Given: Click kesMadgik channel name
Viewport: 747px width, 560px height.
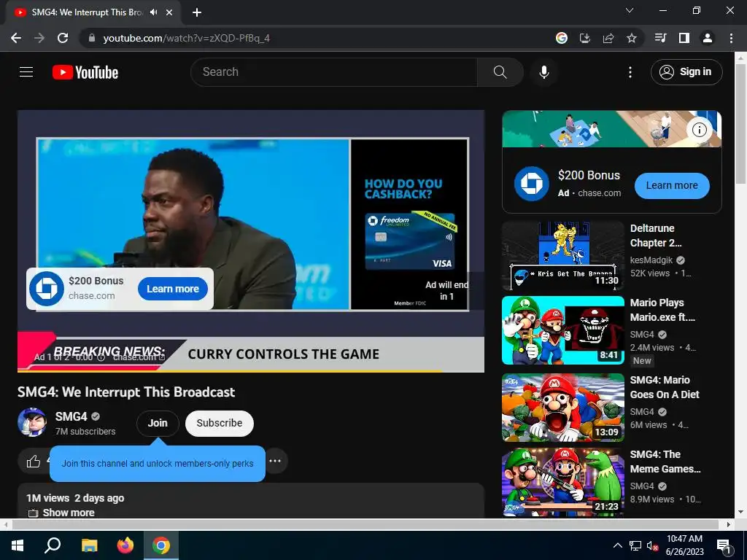Looking at the screenshot, I should coord(651,260).
